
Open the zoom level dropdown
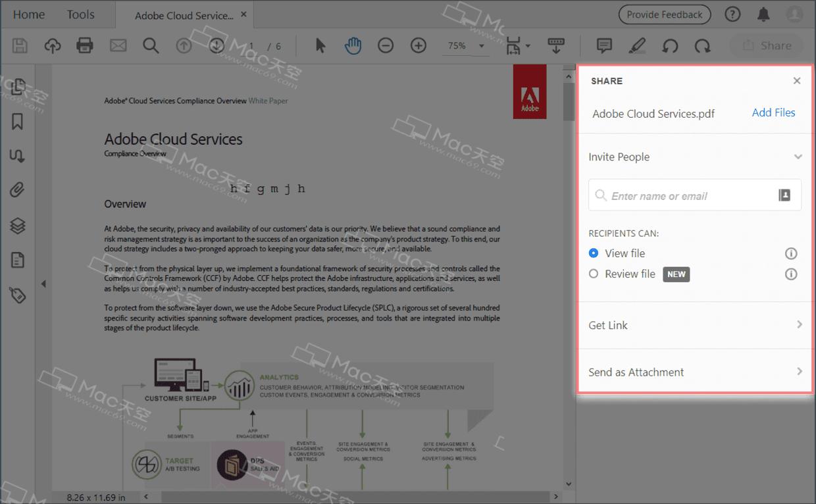coord(481,46)
